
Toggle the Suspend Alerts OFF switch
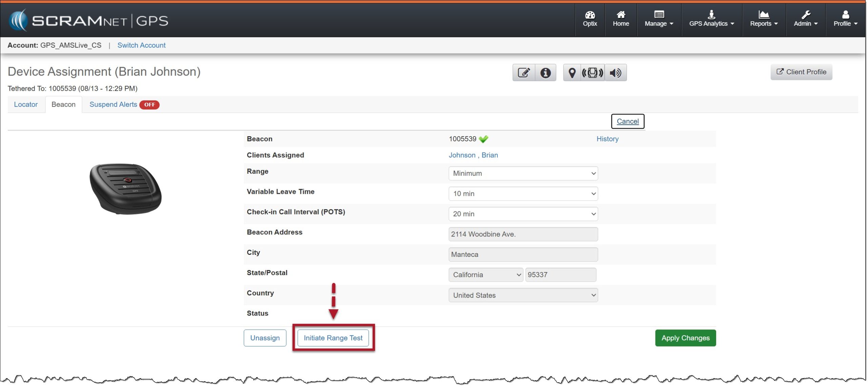[150, 104]
